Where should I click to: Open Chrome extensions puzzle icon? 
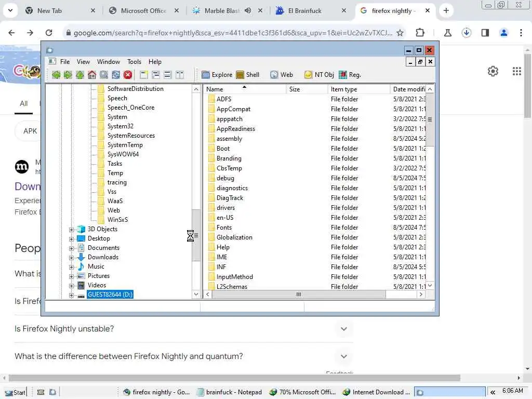pos(420,33)
